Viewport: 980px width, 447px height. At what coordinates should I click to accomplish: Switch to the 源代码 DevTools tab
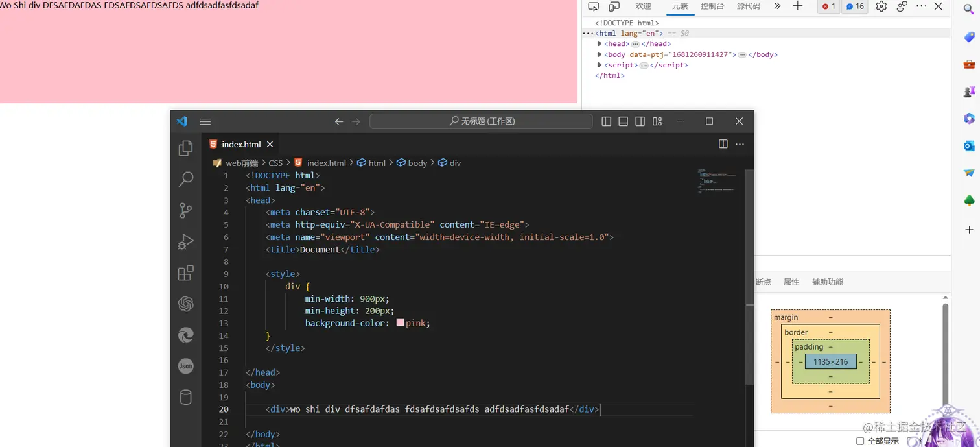[x=749, y=6]
